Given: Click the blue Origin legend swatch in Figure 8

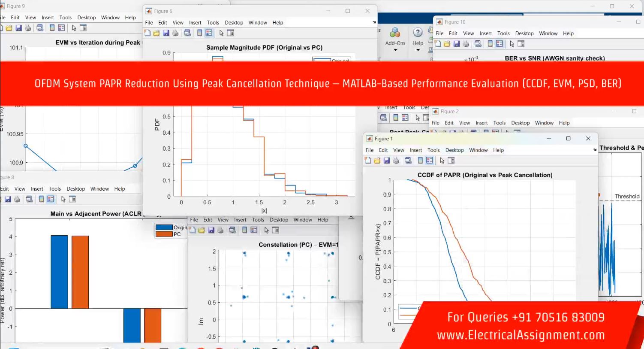Looking at the screenshot, I should coord(164,228).
